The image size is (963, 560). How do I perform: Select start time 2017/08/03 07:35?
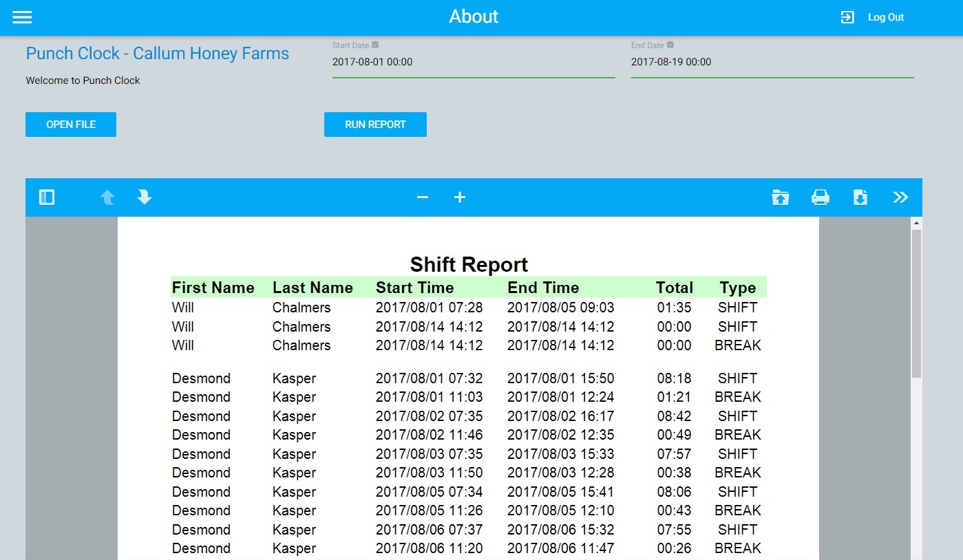[x=429, y=454]
